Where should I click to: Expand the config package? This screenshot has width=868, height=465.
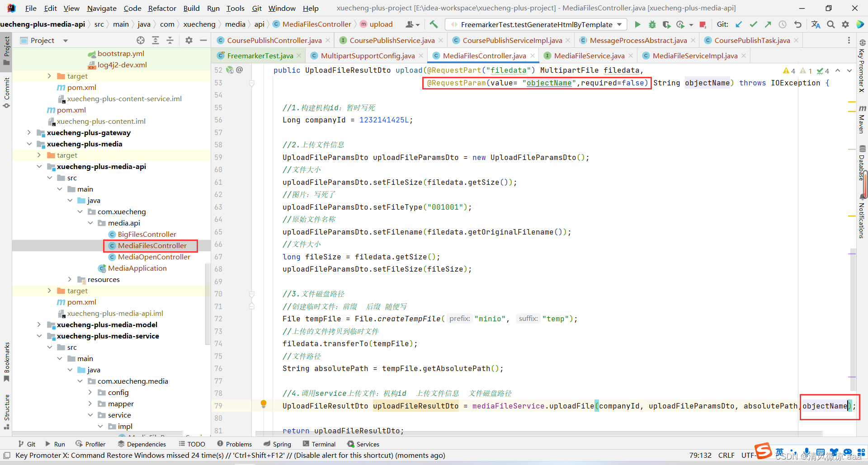point(90,392)
